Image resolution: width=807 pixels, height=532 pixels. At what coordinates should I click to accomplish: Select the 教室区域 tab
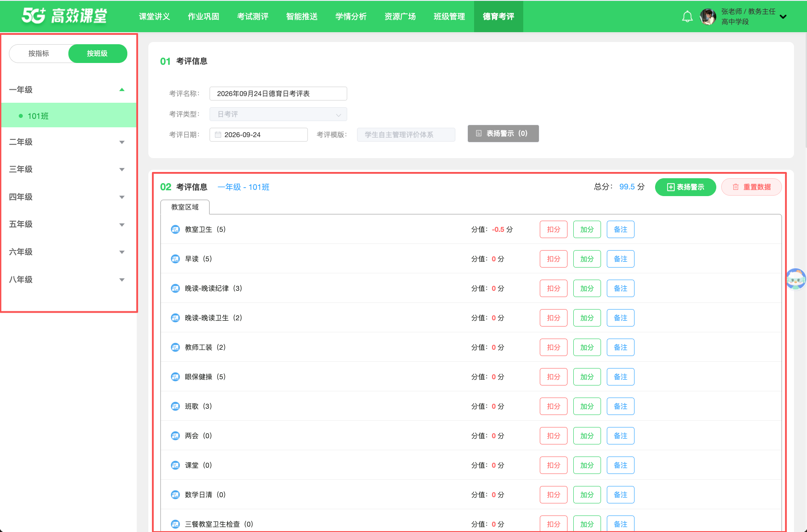tap(185, 207)
